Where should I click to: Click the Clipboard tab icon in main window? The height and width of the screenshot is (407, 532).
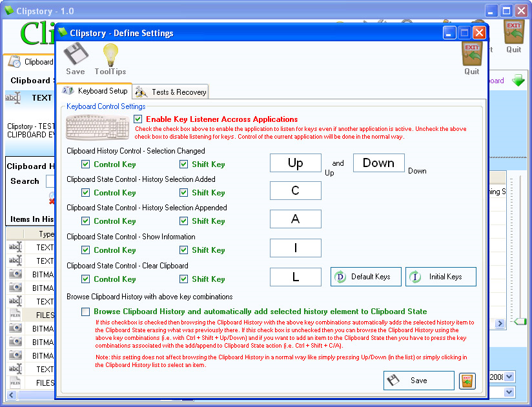click(15, 62)
